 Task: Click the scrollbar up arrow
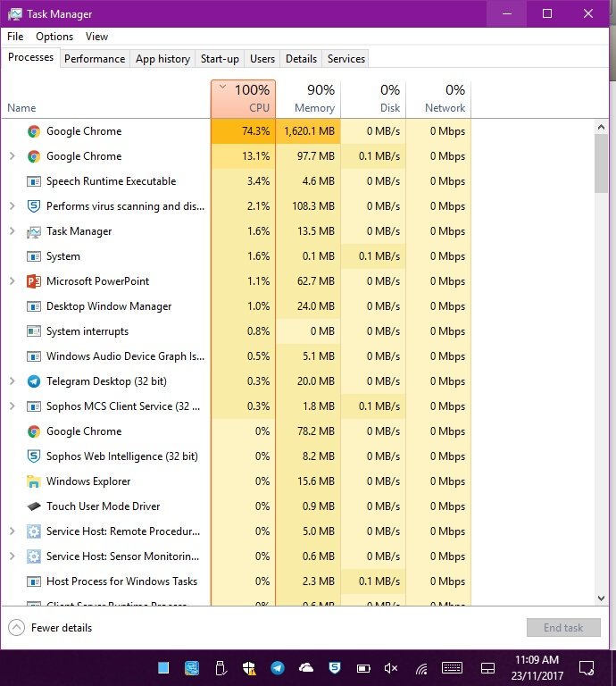(601, 128)
